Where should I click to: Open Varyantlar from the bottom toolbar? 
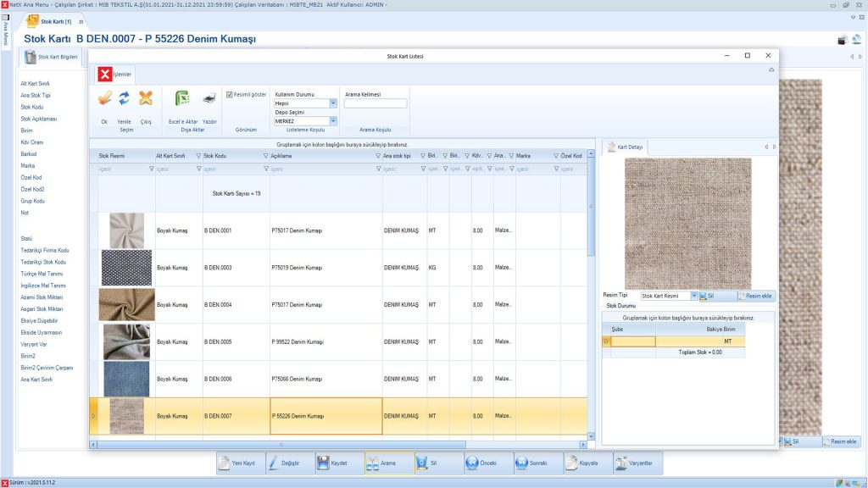[637, 463]
